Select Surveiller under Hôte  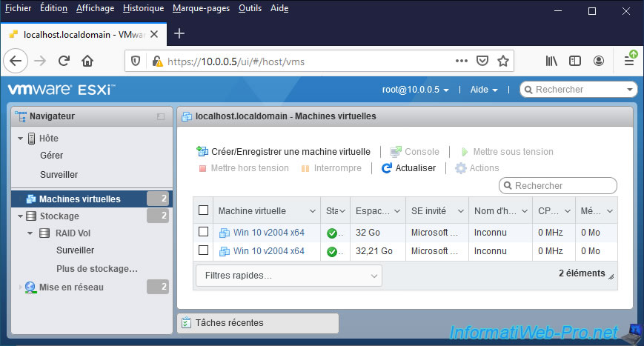(x=59, y=174)
